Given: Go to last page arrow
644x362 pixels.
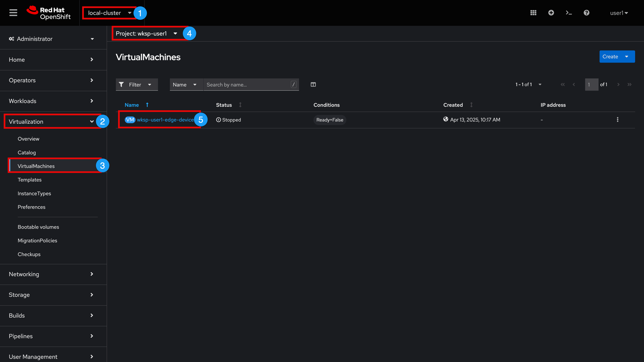Looking at the screenshot, I should [x=630, y=84].
